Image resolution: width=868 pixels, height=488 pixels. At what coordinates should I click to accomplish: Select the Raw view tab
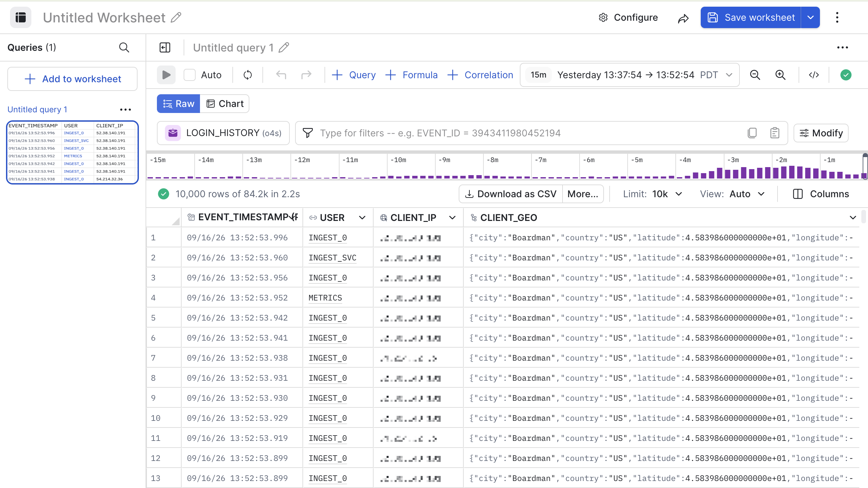[179, 104]
